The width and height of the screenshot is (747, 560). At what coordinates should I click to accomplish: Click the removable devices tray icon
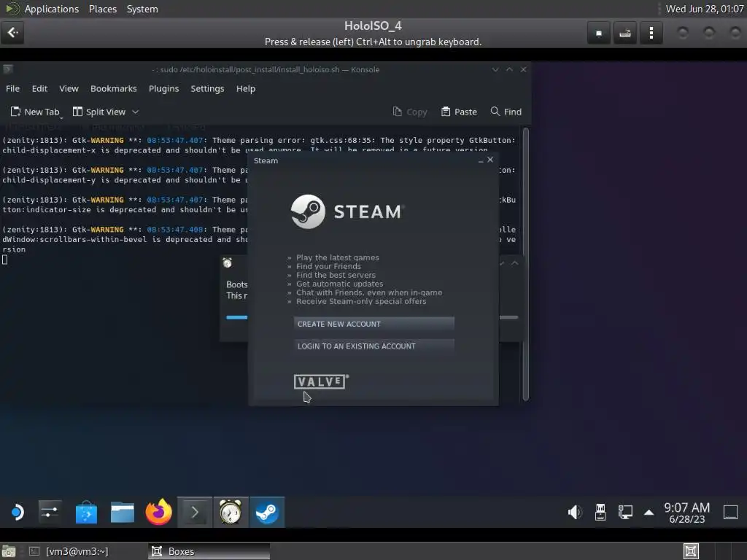[600, 513]
